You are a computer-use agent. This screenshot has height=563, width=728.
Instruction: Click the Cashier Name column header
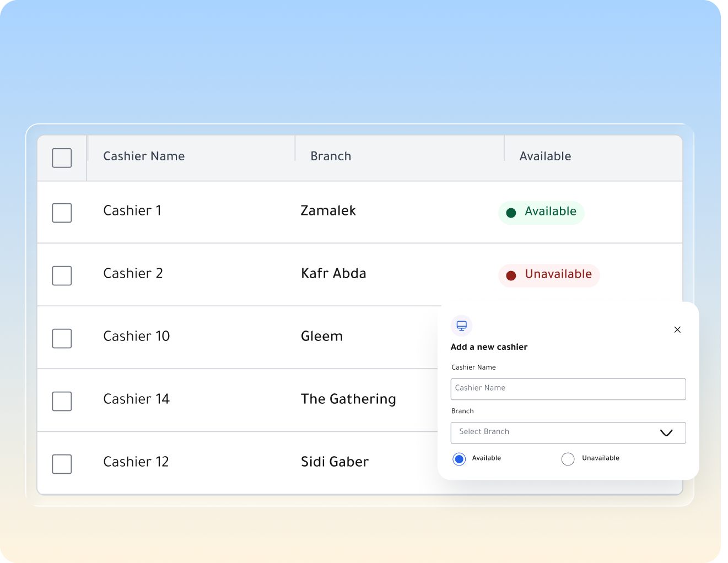[144, 156]
